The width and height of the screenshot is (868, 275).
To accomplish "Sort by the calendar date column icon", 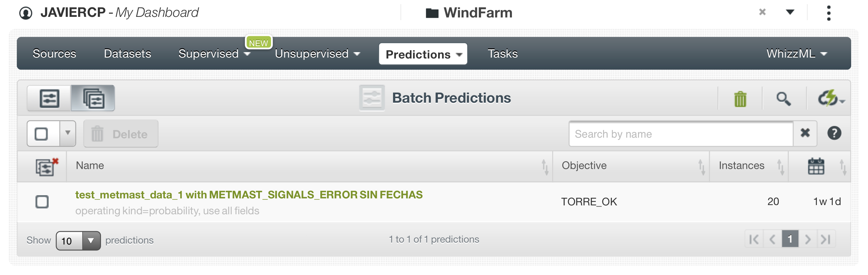I will coord(816,166).
